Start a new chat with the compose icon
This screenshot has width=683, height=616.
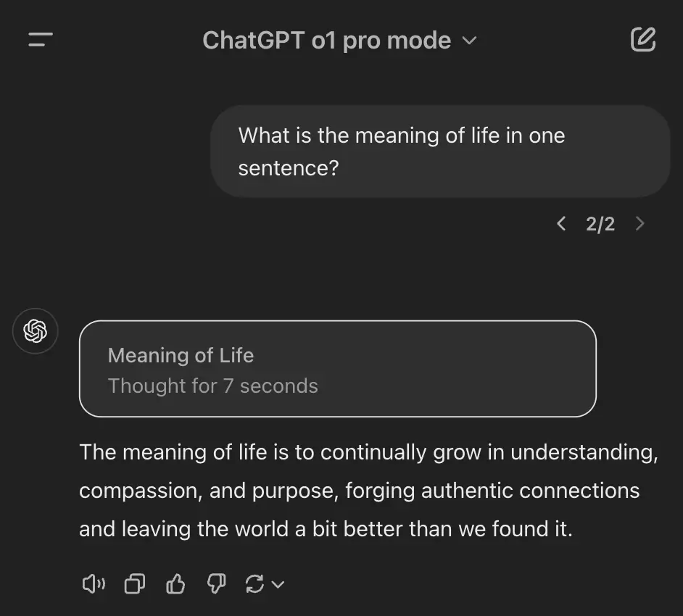coord(642,40)
